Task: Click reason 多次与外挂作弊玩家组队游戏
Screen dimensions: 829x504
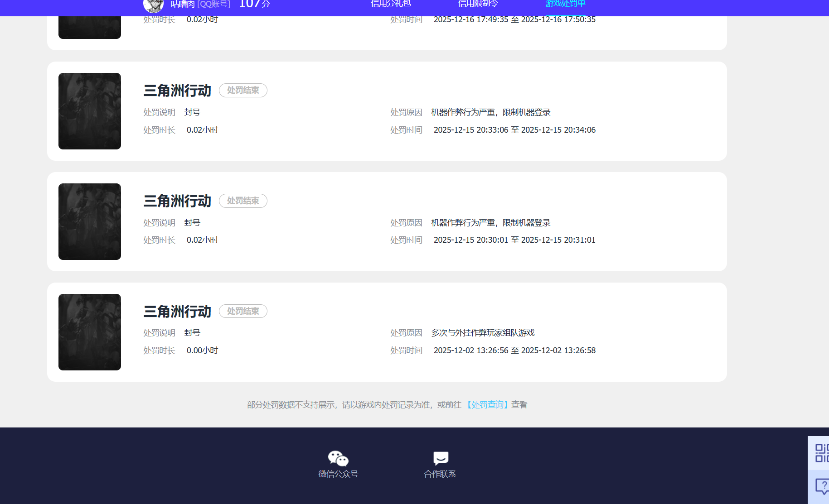Action: tap(483, 333)
